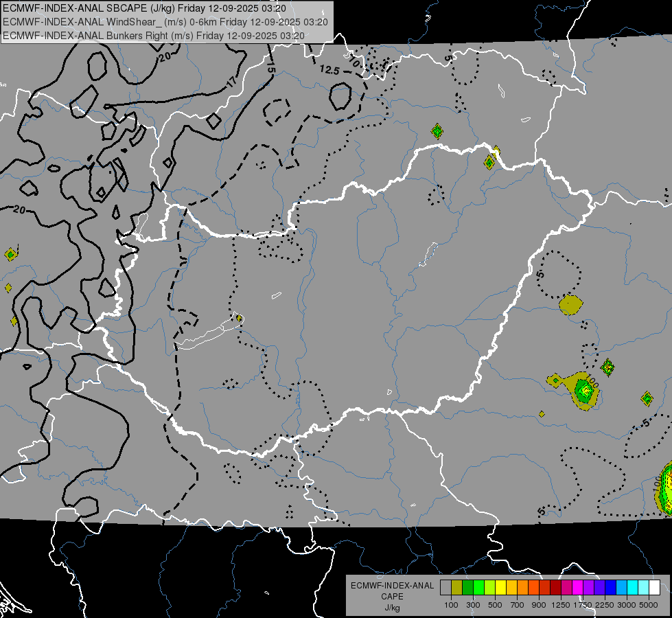The width and height of the screenshot is (672, 618).
Task: Select the 17 contour line label
Action: 231,82
